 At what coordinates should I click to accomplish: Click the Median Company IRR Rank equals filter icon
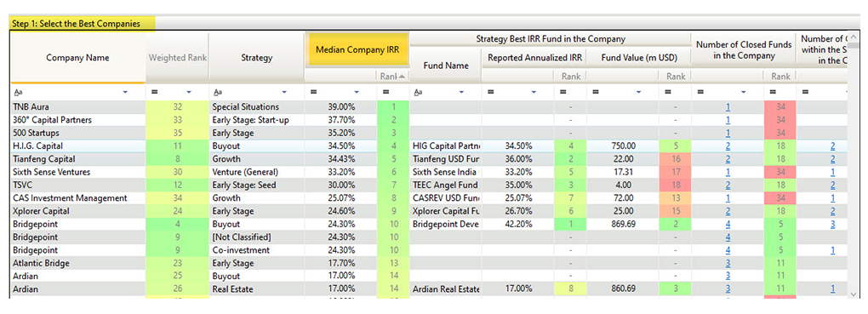(x=386, y=92)
